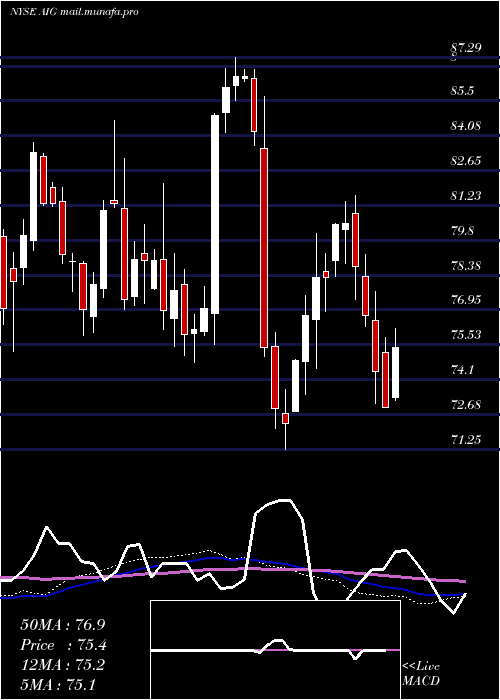Click the <<Live MACD label
Screen dimensions: 500x700
(421, 674)
